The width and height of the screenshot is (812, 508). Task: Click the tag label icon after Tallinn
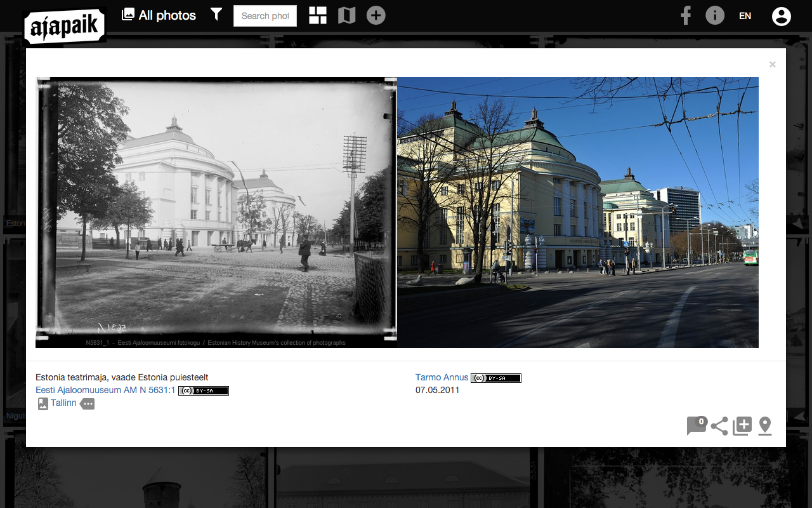88,404
